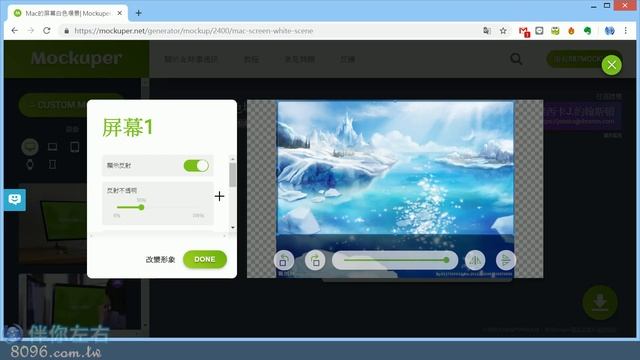Select the watch device filter icon
The height and width of the screenshot is (360, 640).
(30, 164)
